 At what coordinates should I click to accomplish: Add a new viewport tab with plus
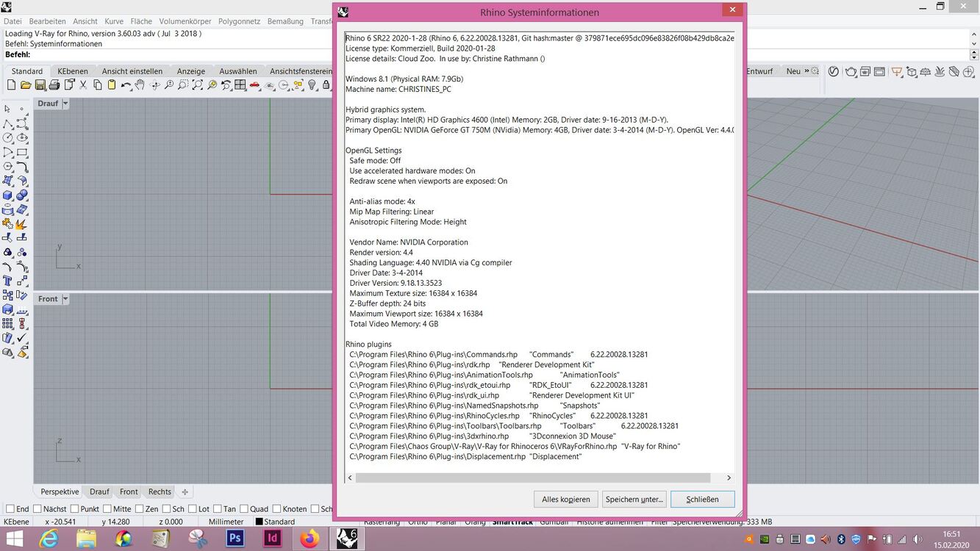click(185, 492)
